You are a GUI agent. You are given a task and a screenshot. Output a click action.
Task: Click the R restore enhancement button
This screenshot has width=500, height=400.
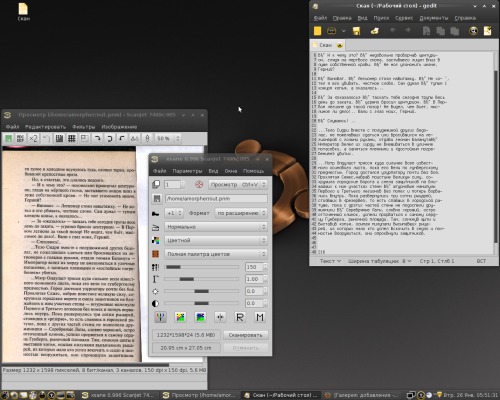(240, 317)
